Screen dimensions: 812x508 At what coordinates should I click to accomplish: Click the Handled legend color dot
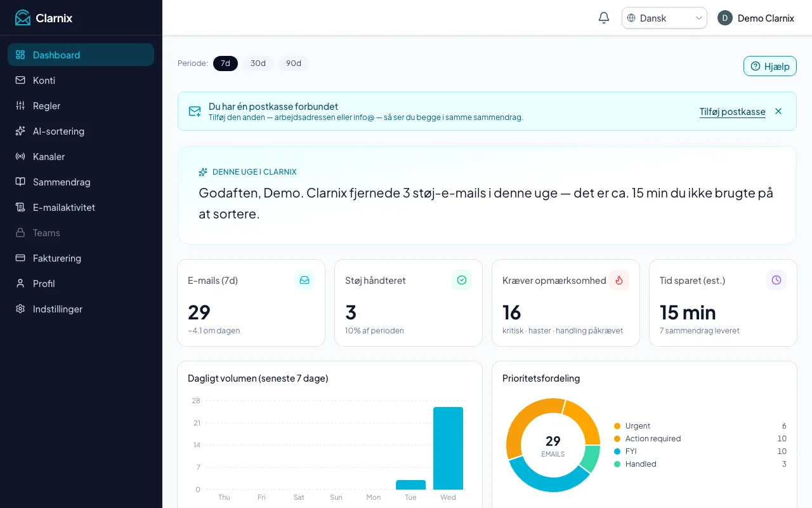point(617,464)
